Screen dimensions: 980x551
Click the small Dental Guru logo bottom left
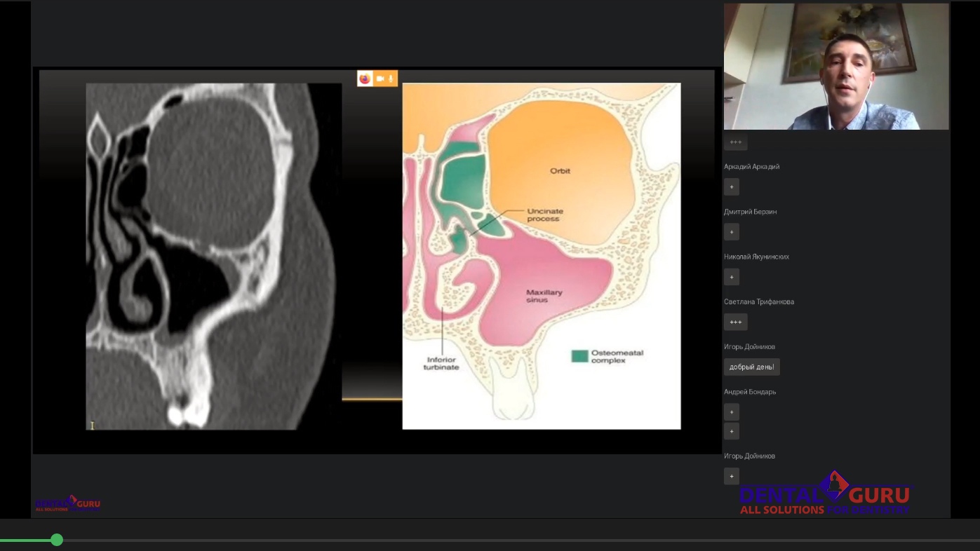tap(68, 503)
